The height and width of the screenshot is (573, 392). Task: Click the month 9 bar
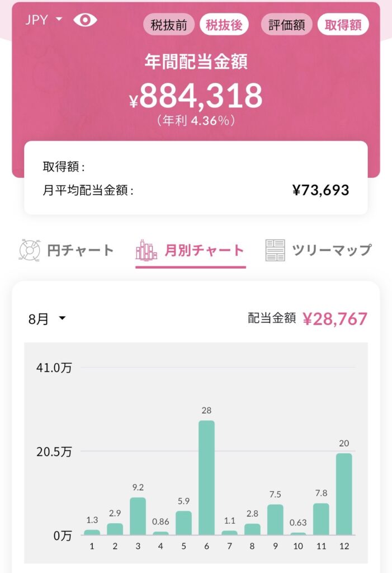pos(275,519)
